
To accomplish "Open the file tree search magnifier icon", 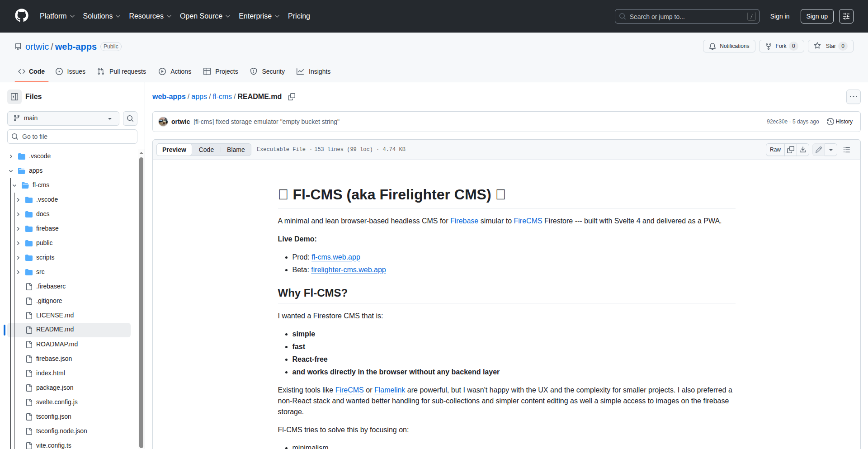I will pyautogui.click(x=130, y=118).
